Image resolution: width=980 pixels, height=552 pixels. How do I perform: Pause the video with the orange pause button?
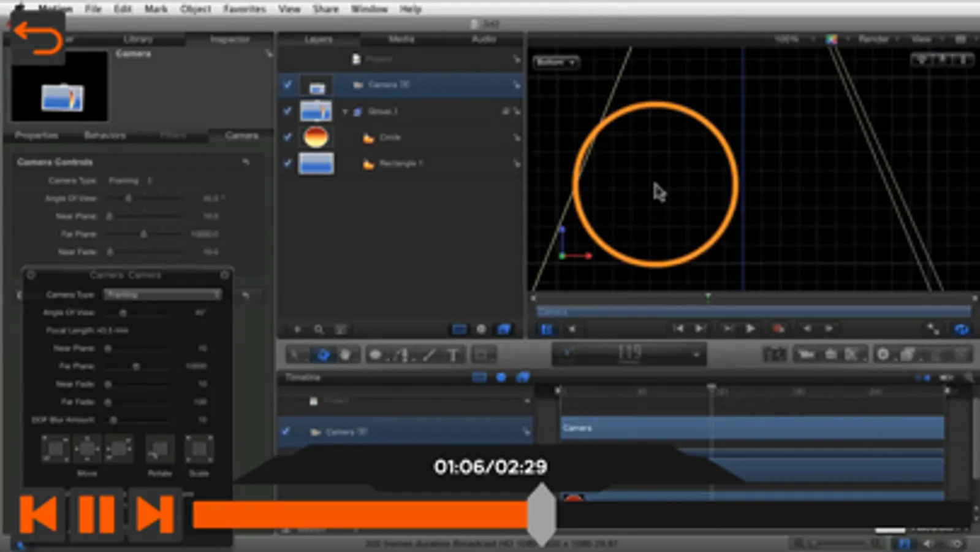96,514
